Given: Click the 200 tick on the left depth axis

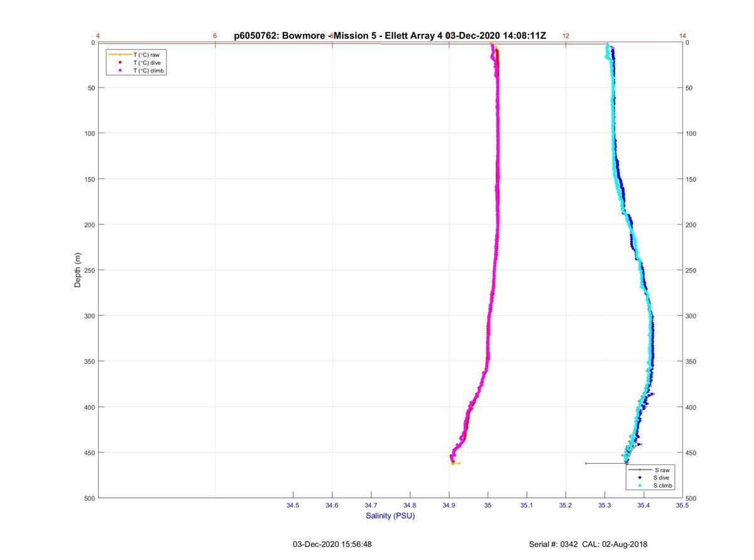Looking at the screenshot, I should tap(89, 224).
